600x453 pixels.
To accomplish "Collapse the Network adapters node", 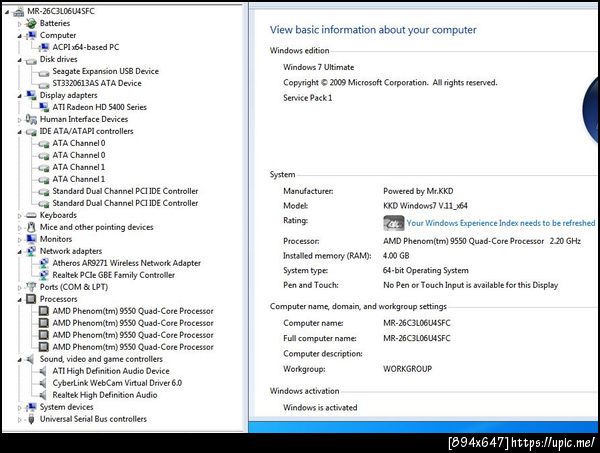I will click(20, 251).
